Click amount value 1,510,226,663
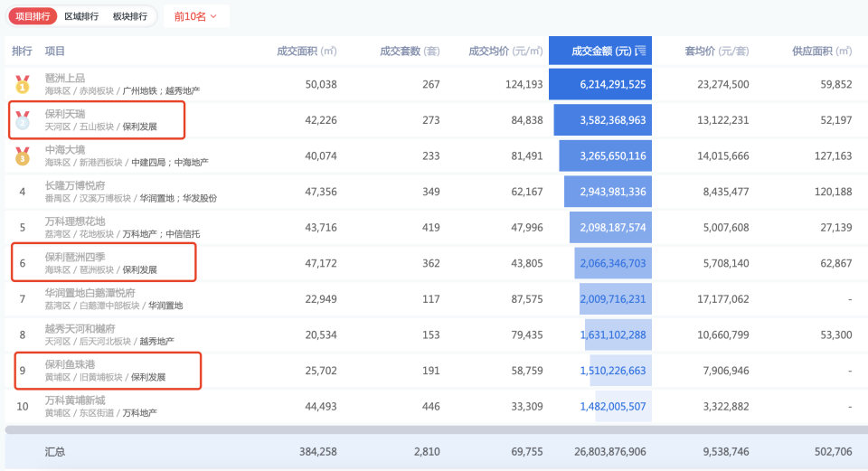 coord(613,371)
